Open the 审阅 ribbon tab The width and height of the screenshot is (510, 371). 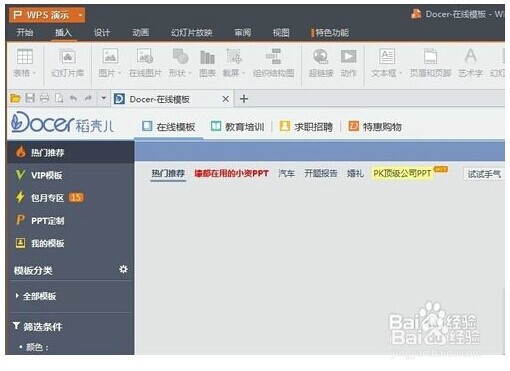[x=243, y=32]
